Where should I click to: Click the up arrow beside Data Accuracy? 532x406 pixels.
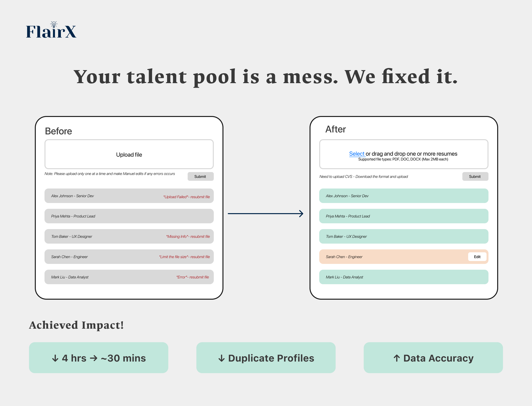397,358
